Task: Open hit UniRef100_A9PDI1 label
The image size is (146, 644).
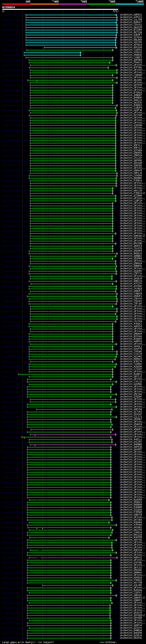Action: [131, 15]
